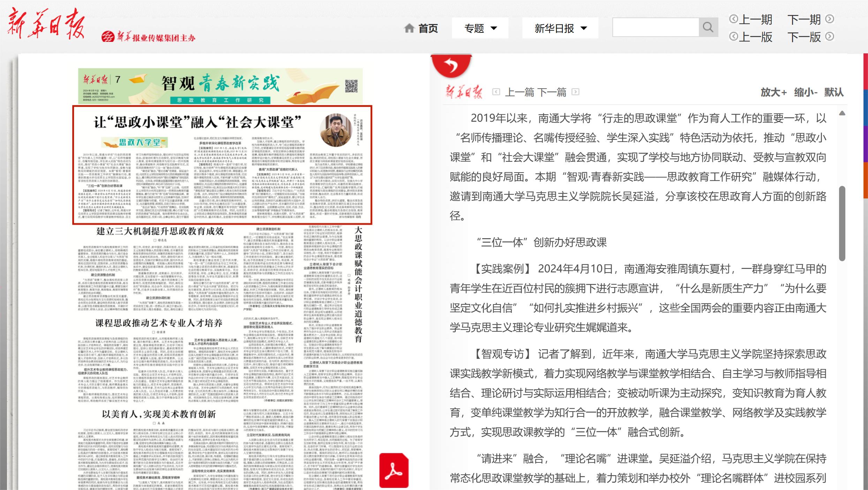This screenshot has height=490, width=868.
Task: Click the 新华日报 logo at top left
Action: [x=46, y=24]
